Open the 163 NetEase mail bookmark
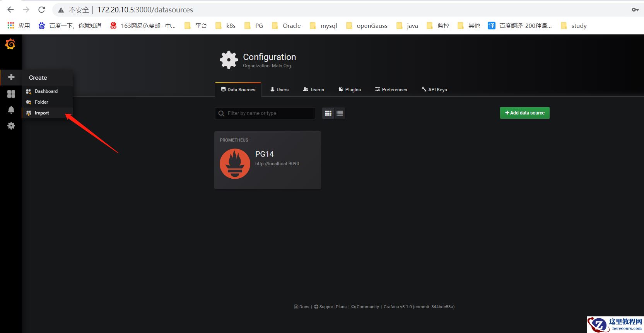644x333 pixels. pyautogui.click(x=143, y=26)
